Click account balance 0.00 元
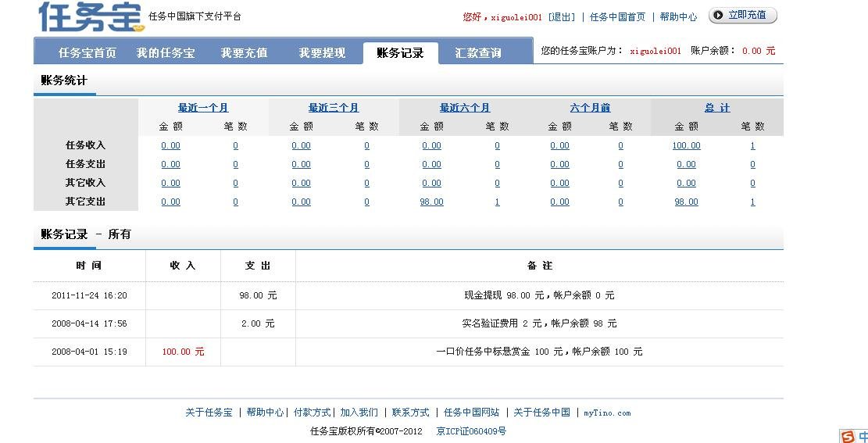868x443 pixels. pos(759,51)
